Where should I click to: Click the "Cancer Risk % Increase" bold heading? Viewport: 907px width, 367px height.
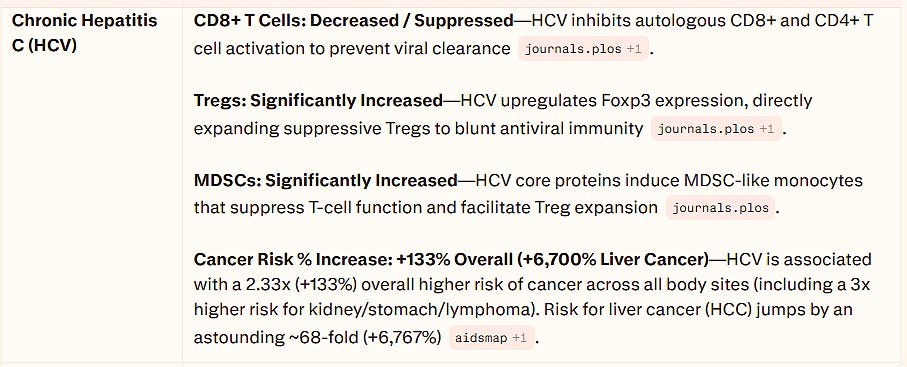(293, 259)
